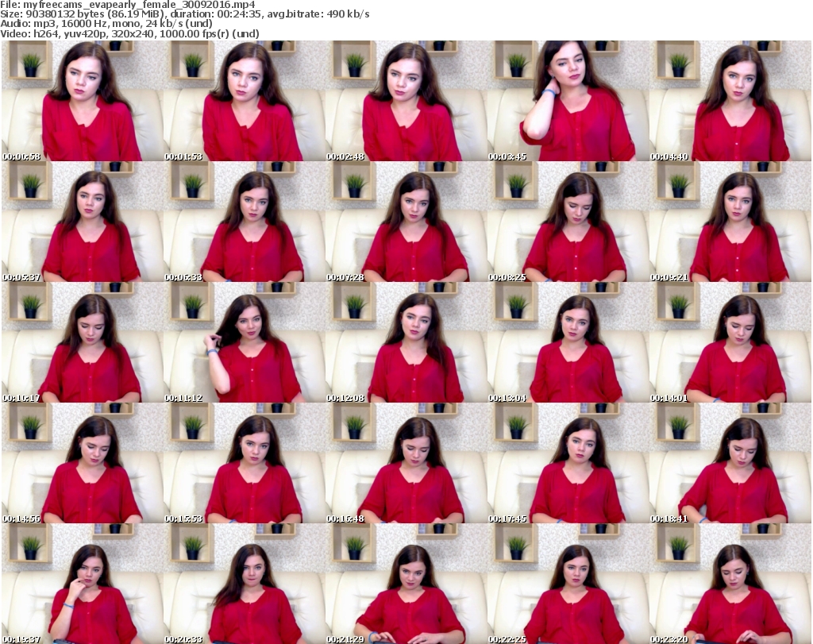Select the thumbnail stamped 00:00:58
This screenshot has height=644, width=813.
click(83, 101)
